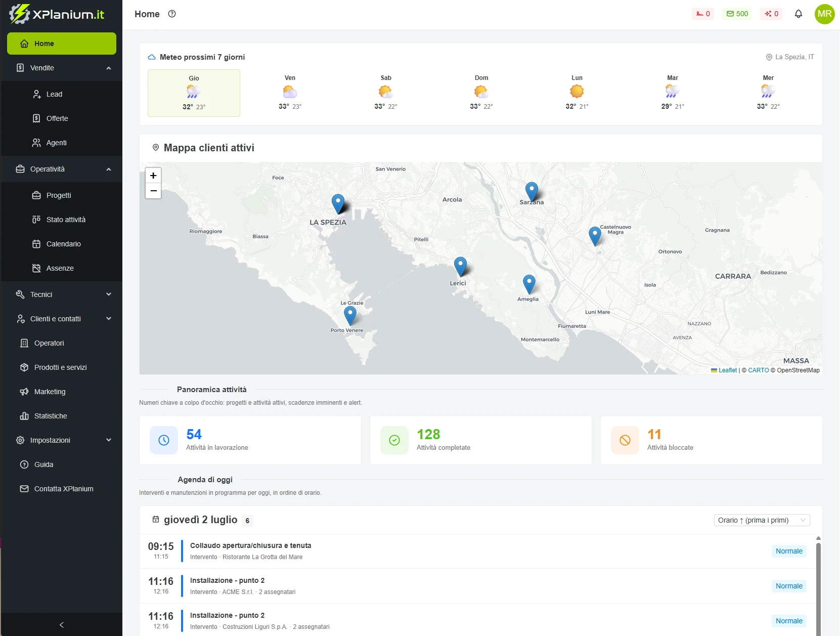
Task: Open Offerte in the sidebar
Action: 62,118
